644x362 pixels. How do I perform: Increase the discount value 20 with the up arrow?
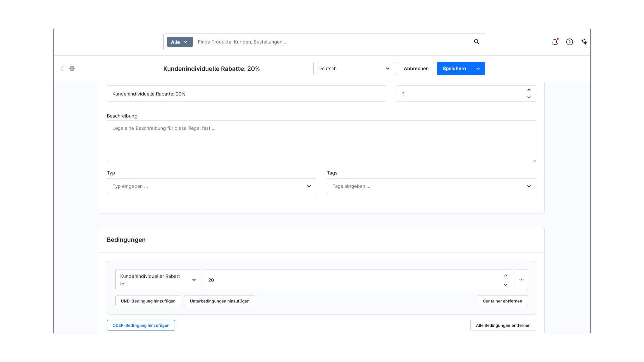point(506,275)
